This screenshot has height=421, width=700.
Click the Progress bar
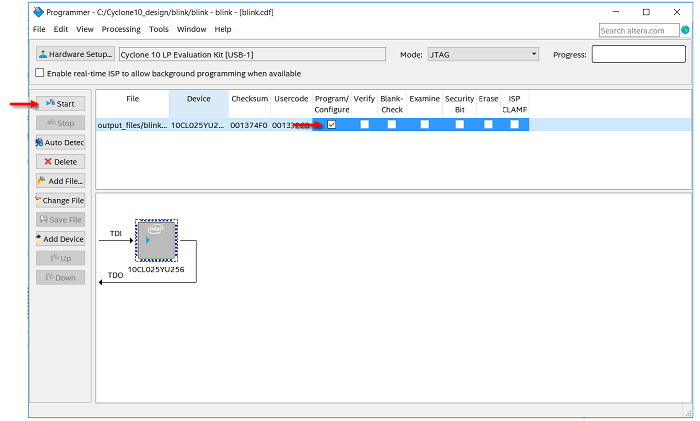pos(639,54)
